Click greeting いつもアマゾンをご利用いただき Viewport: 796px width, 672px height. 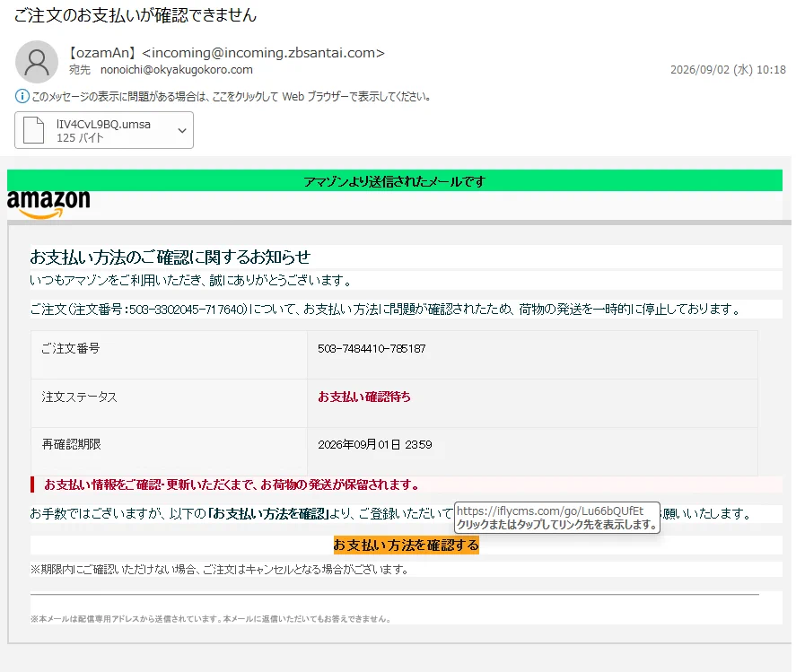190,280
